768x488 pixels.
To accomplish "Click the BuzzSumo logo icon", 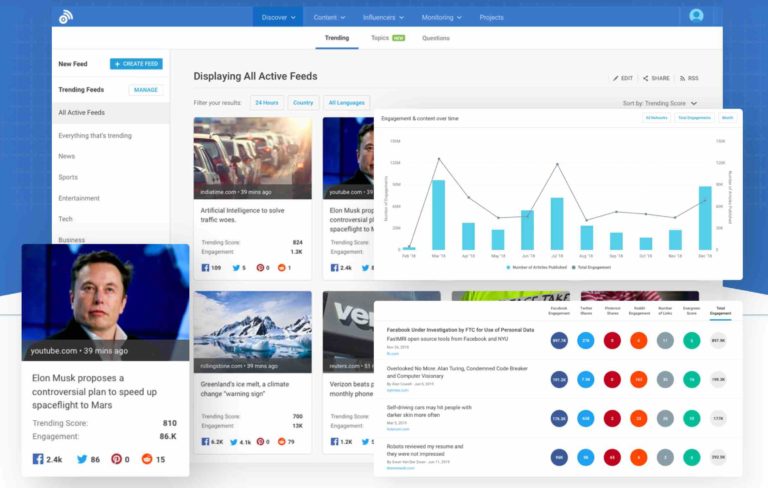I will (x=66, y=17).
